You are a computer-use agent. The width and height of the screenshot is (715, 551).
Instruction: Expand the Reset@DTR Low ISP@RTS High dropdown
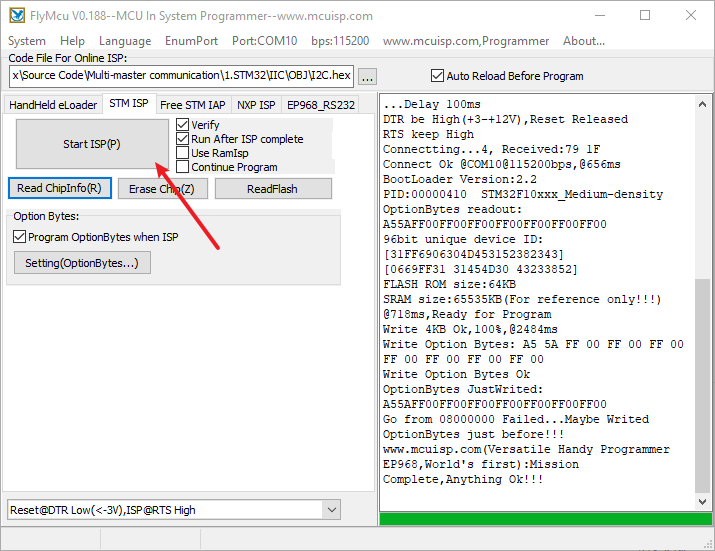pos(332,510)
